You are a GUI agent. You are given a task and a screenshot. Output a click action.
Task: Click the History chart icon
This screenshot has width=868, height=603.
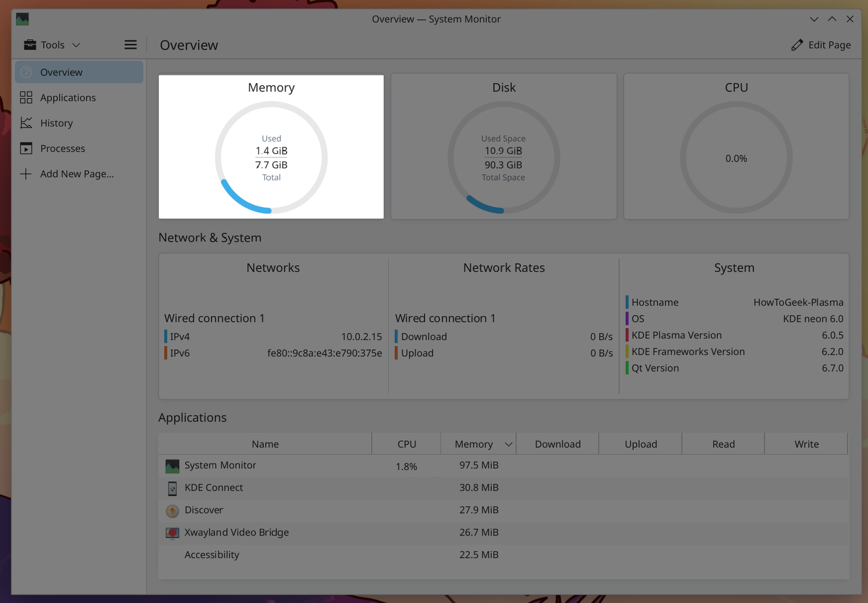pos(26,123)
